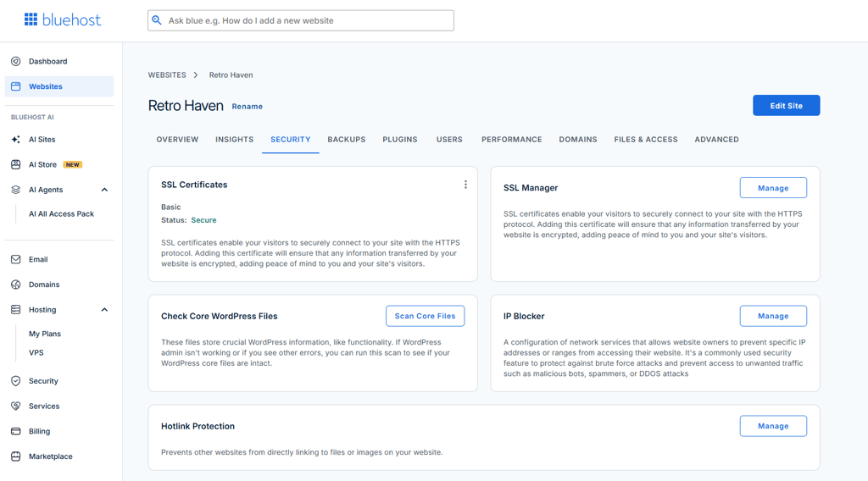Click Manage for Hotlink Protection
Viewport: 868px width, 481px height.
[773, 426]
